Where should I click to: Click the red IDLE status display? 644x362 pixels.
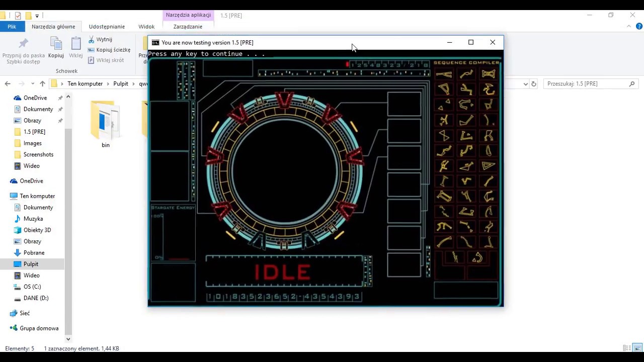coord(282,272)
